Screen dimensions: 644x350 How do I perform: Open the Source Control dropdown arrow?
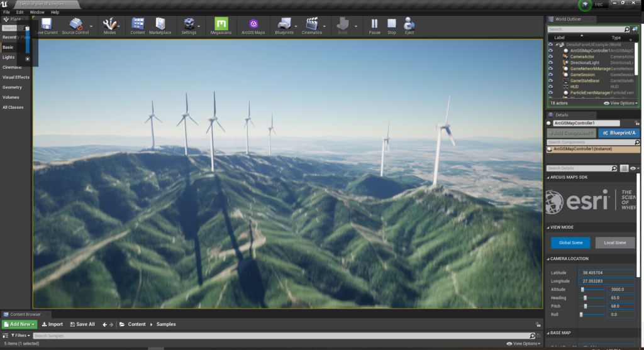(x=91, y=26)
